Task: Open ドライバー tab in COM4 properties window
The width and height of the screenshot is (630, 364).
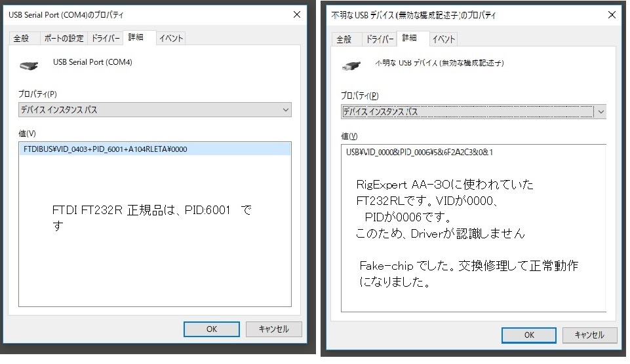Action: (106, 38)
